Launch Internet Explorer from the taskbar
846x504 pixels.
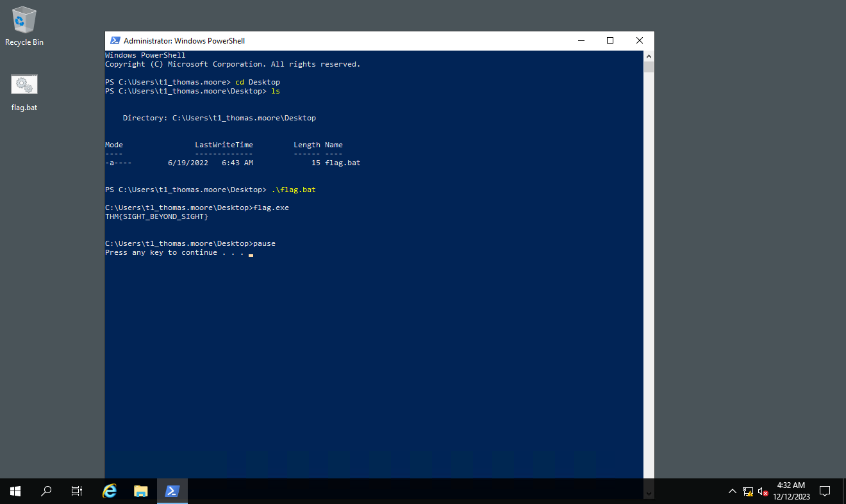coord(110,491)
